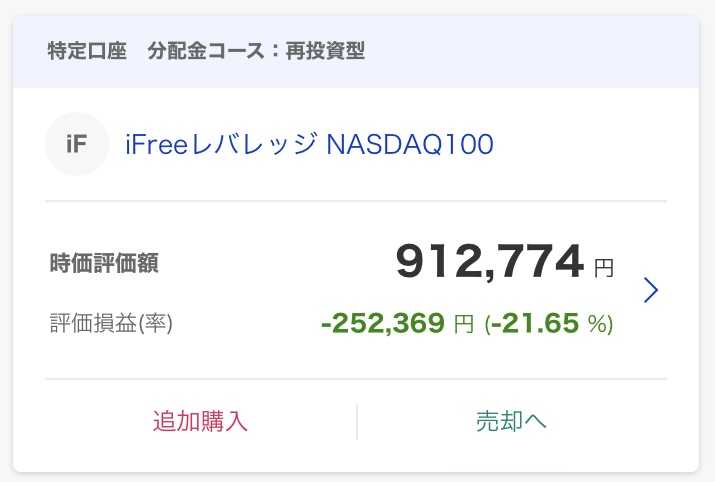Click the light blue header band
The image size is (715, 482).
point(356,51)
